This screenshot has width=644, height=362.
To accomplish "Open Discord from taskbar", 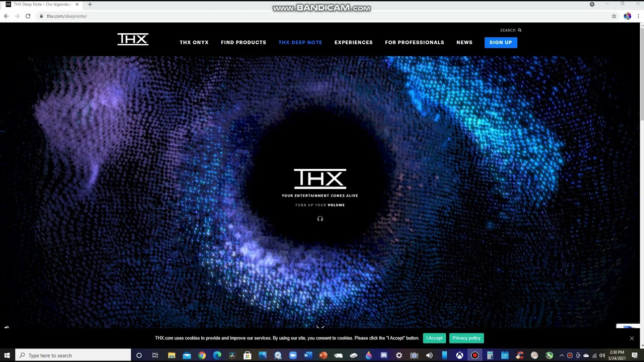I will 384,355.
